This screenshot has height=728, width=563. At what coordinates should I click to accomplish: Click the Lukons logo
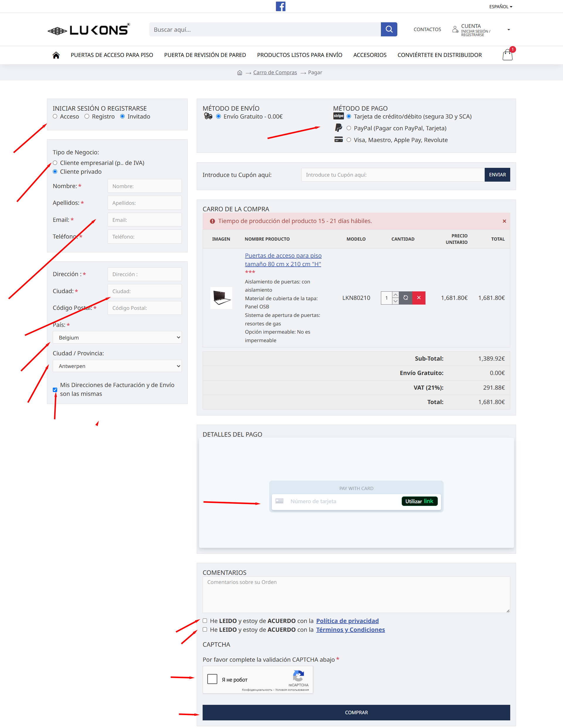tap(89, 30)
